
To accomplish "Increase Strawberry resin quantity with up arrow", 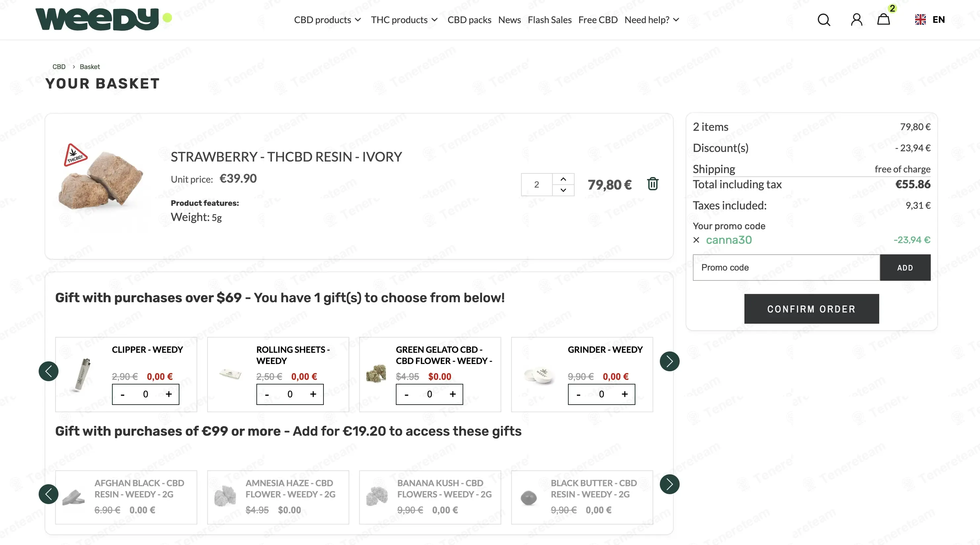I will [x=563, y=179].
